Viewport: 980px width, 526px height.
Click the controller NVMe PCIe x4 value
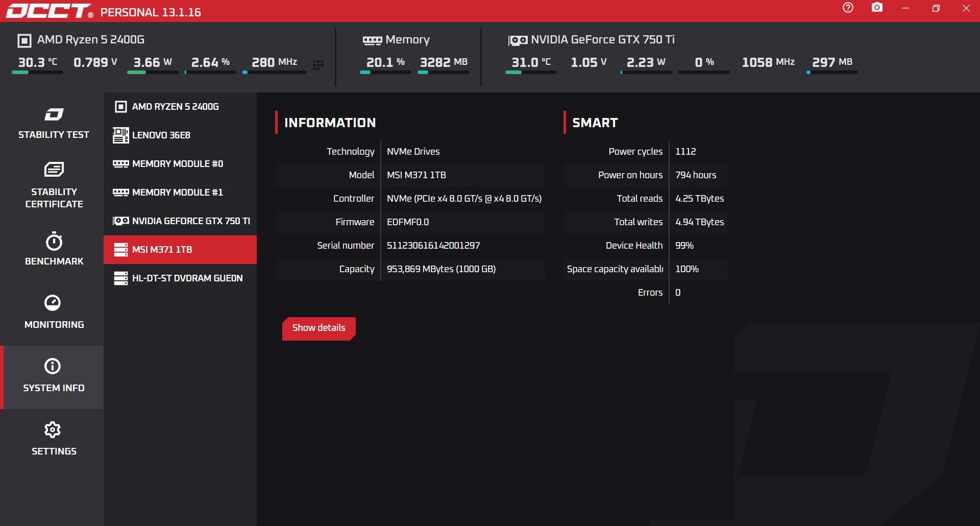[x=464, y=199]
